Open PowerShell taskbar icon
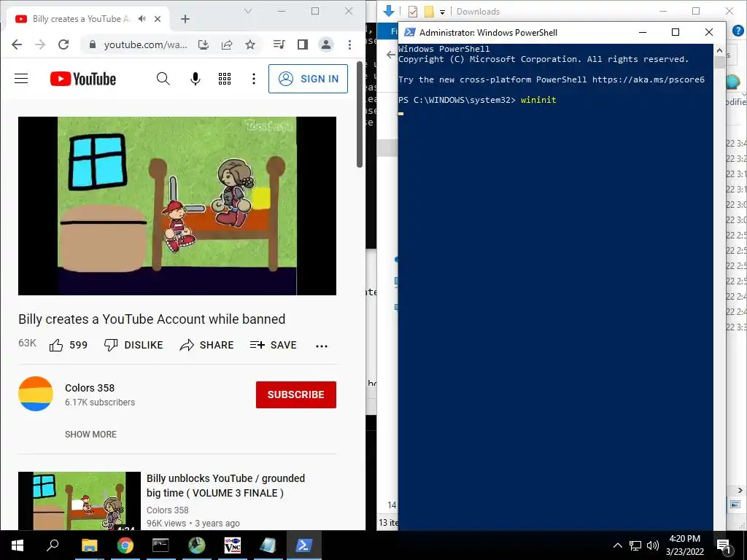Screen dimensions: 747x560 [x=304, y=545]
